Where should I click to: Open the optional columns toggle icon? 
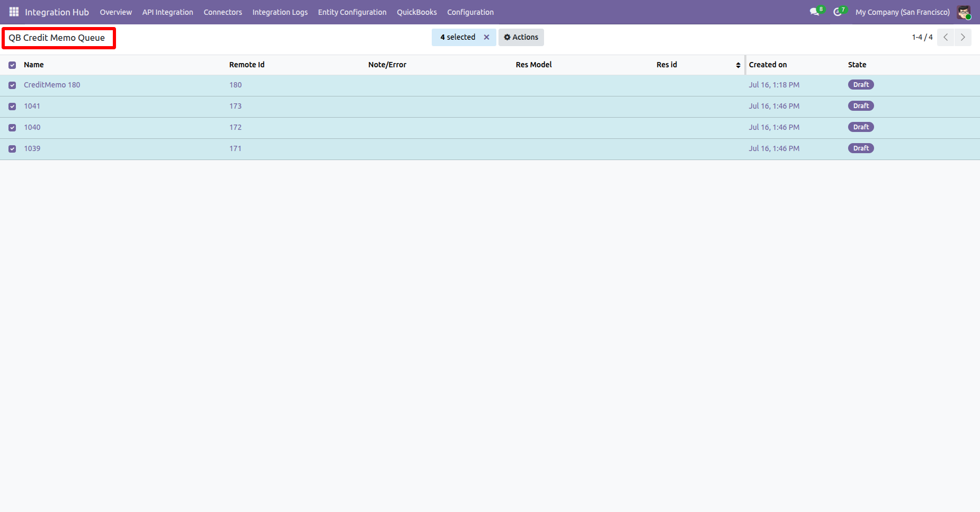pyautogui.click(x=738, y=65)
